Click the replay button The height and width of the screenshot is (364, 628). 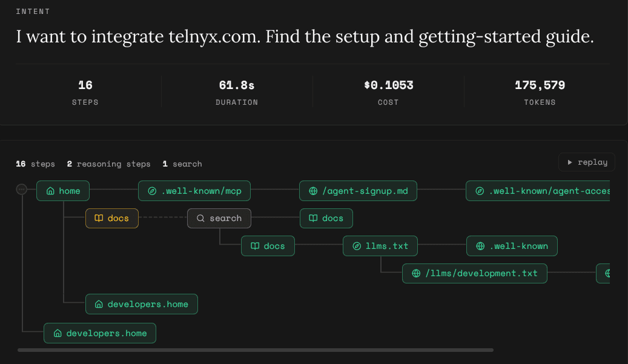coord(587,162)
